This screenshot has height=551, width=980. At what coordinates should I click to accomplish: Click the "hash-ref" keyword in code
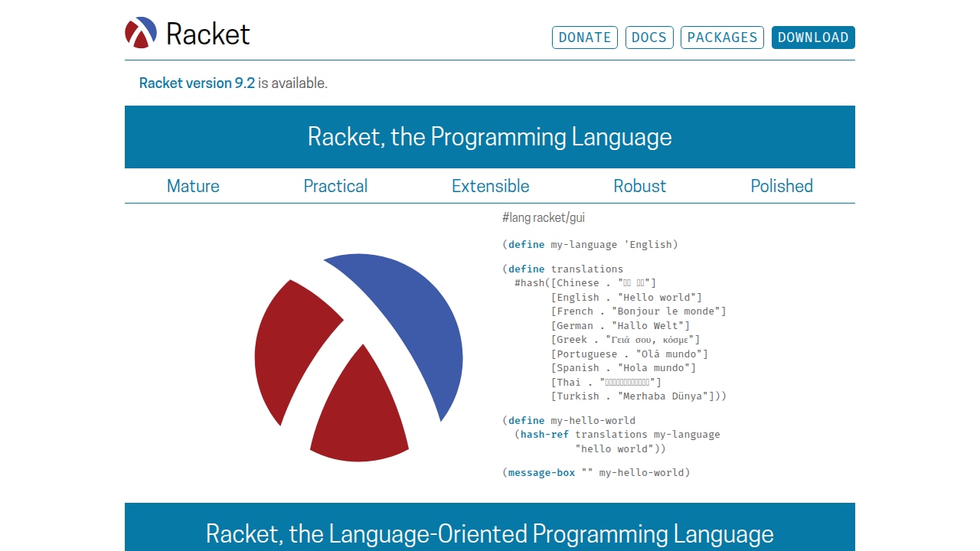tap(545, 435)
